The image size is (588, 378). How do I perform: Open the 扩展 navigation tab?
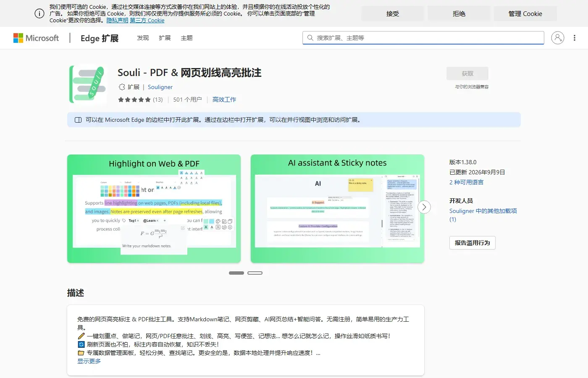tap(165, 38)
